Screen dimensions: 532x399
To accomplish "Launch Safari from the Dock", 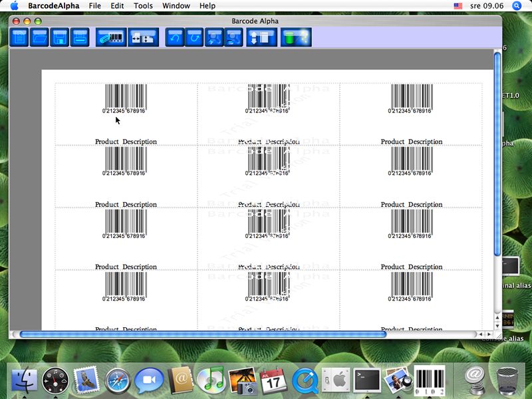I will (x=118, y=381).
